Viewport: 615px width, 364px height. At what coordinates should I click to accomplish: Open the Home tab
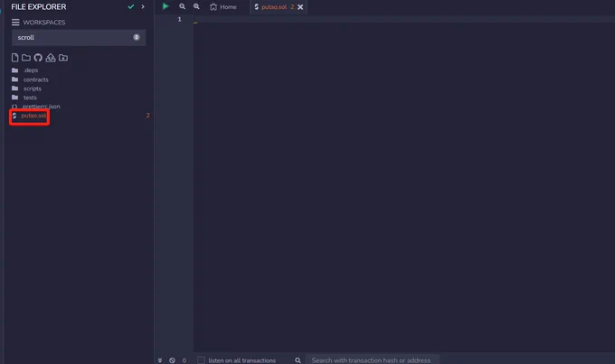point(223,7)
